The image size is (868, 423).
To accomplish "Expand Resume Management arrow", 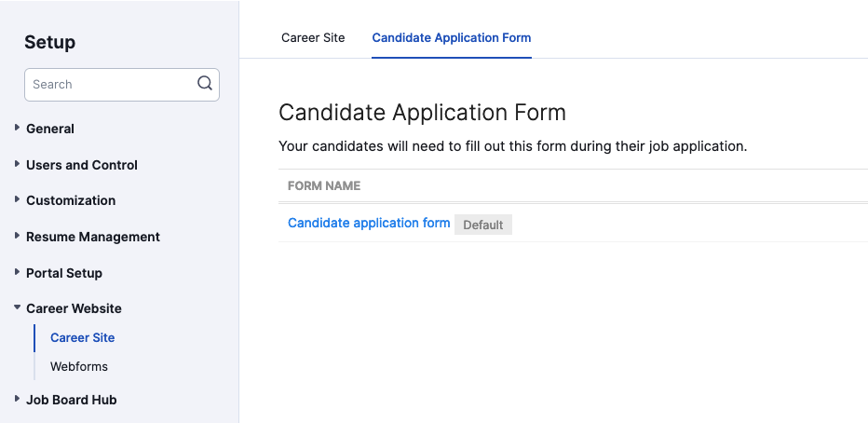I will pos(17,237).
